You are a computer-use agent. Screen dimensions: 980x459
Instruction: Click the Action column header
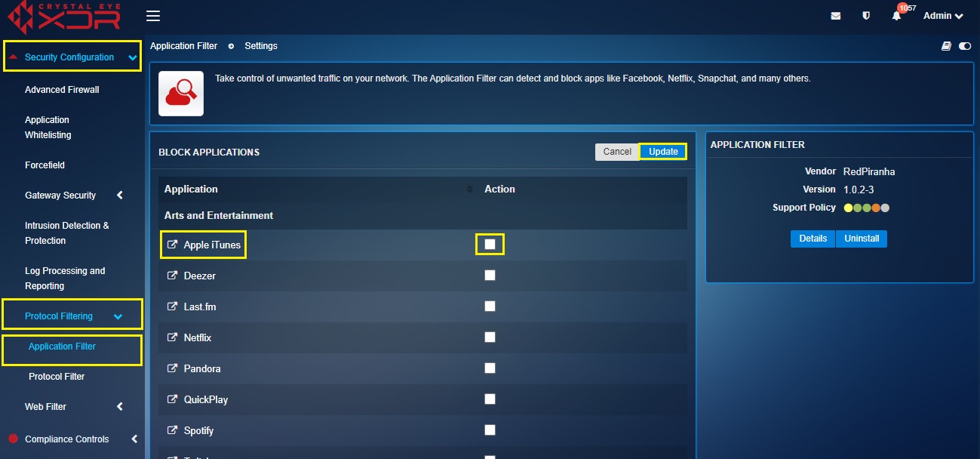tap(499, 189)
